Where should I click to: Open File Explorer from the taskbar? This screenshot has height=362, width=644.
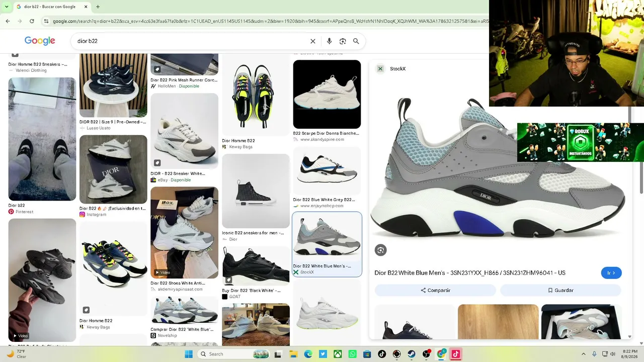(293, 354)
